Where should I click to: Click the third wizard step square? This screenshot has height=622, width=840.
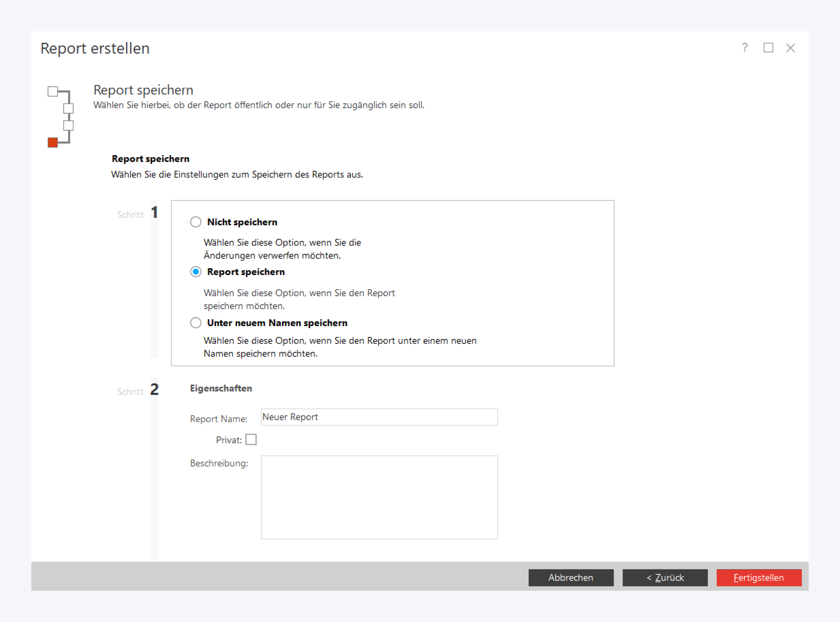(69, 125)
